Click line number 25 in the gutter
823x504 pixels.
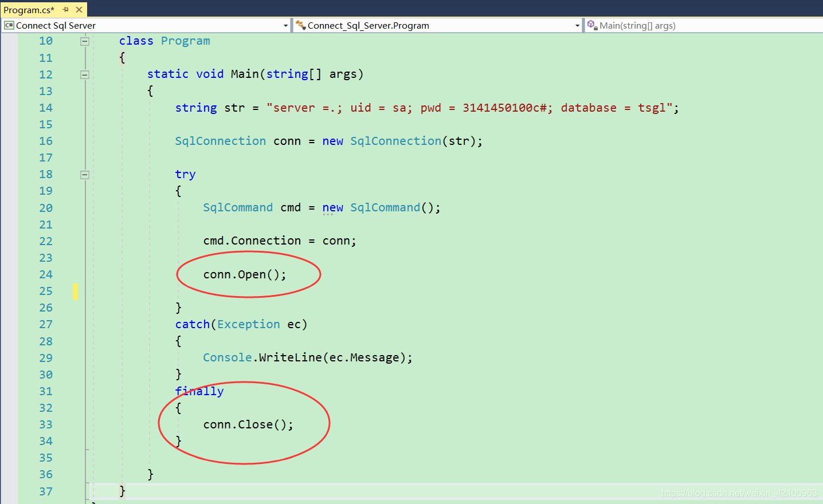click(x=46, y=291)
